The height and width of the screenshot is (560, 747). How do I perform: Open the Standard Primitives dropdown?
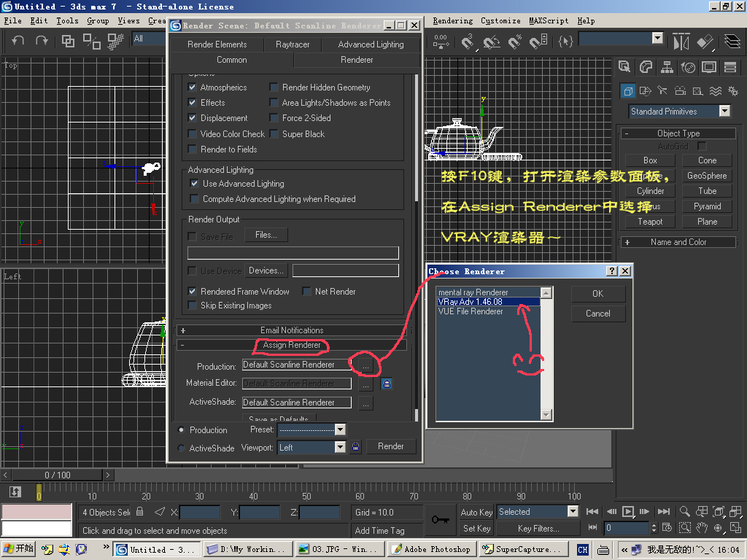click(724, 111)
